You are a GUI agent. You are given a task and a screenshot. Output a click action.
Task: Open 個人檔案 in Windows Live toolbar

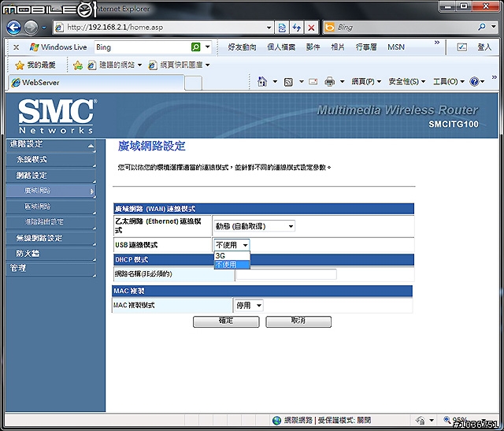point(281,47)
